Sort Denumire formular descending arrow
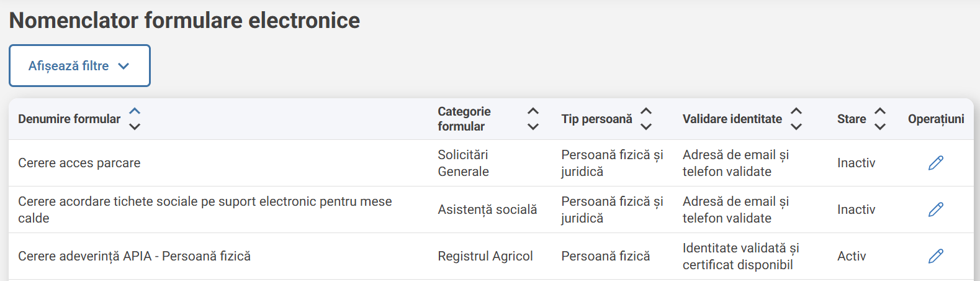The image size is (980, 281). (x=135, y=126)
